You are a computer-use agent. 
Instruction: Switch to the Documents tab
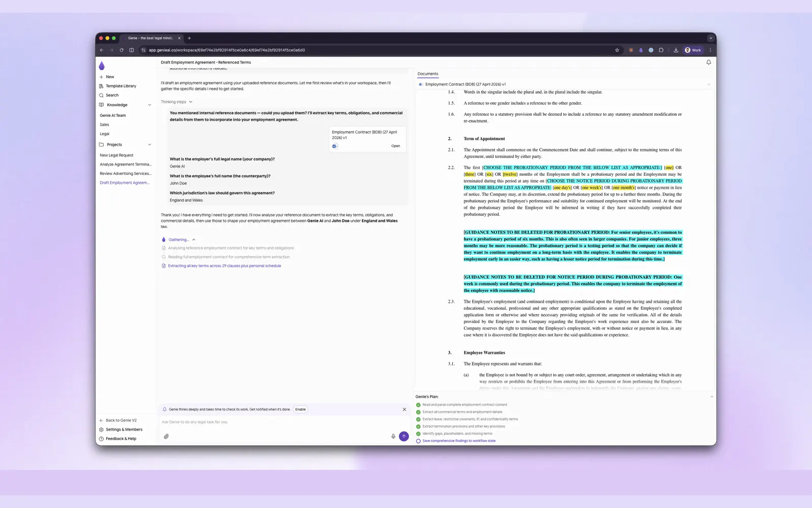(427, 74)
